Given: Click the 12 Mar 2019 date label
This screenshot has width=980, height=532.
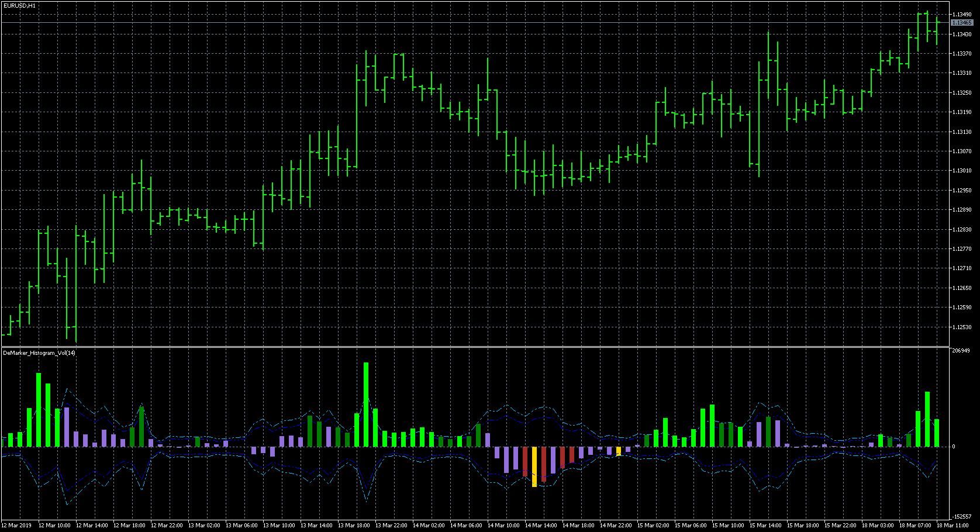Looking at the screenshot, I should [17, 525].
